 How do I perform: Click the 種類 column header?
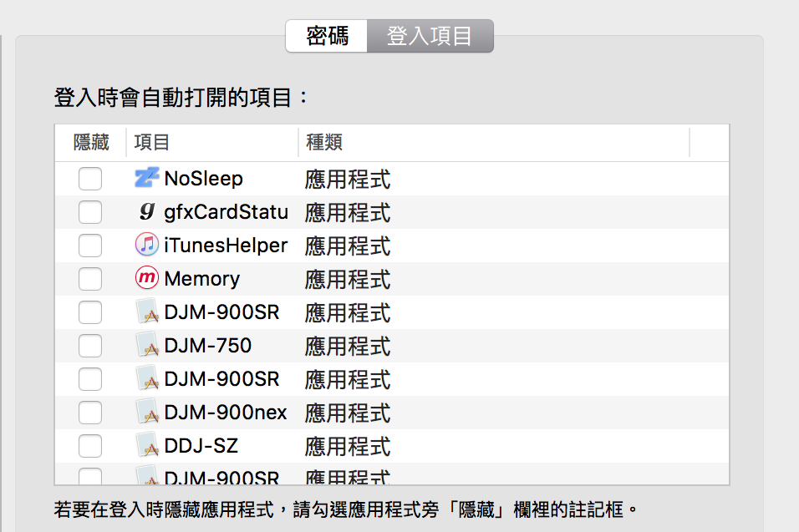(324, 143)
